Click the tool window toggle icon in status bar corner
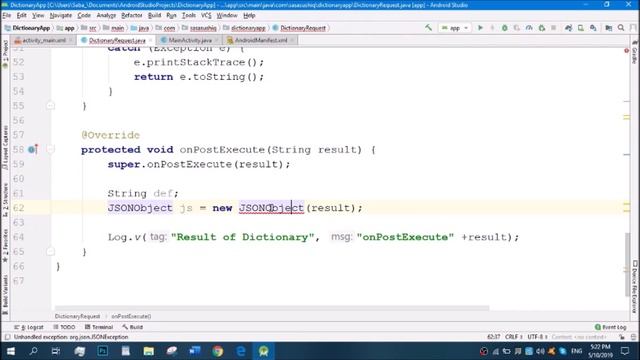 click(7, 337)
